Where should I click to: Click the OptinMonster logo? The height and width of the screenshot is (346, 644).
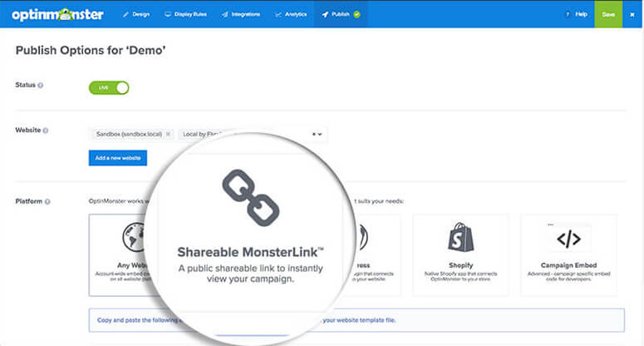point(57,14)
